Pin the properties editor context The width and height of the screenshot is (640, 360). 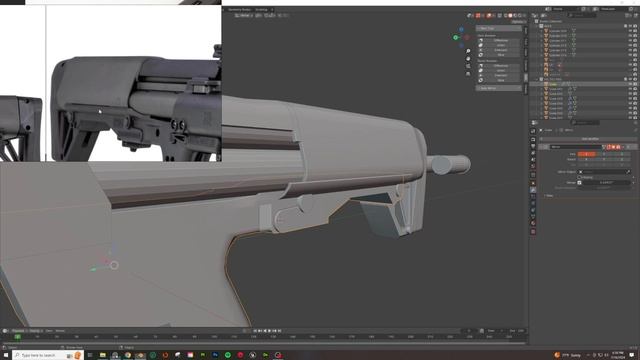(636, 130)
